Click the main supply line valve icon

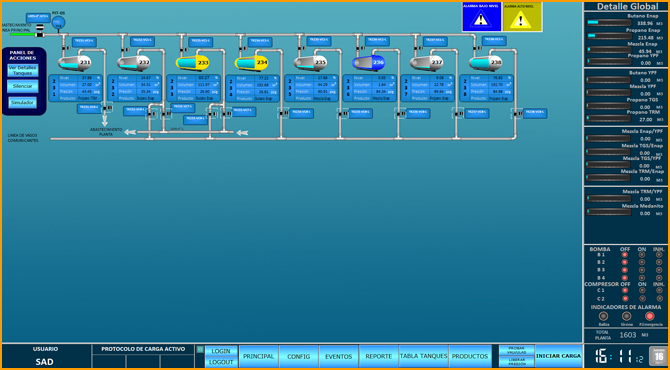[x=39, y=31]
